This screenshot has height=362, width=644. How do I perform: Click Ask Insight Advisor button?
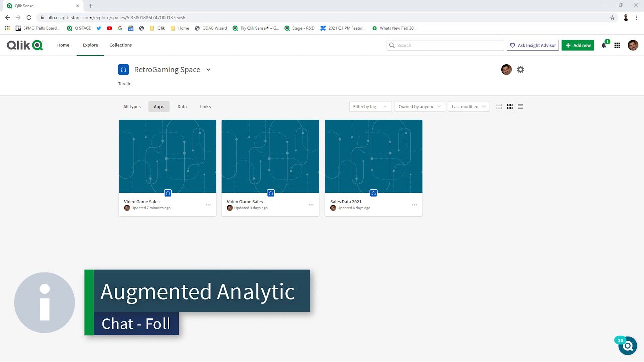[x=533, y=45]
